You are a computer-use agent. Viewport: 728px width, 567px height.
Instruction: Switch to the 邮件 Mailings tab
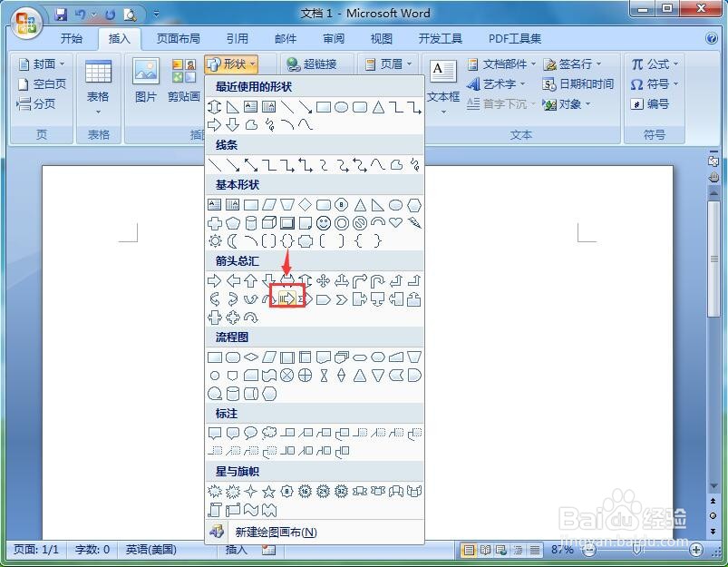[286, 39]
